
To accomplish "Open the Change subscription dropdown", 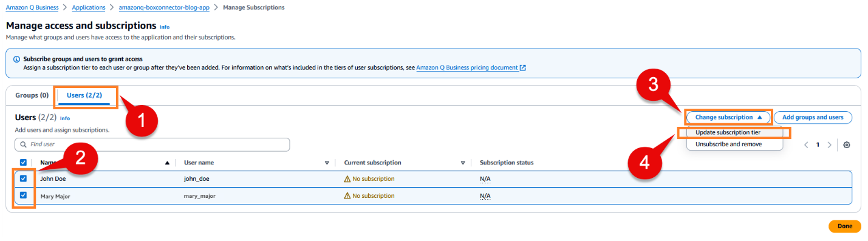I will [728, 117].
